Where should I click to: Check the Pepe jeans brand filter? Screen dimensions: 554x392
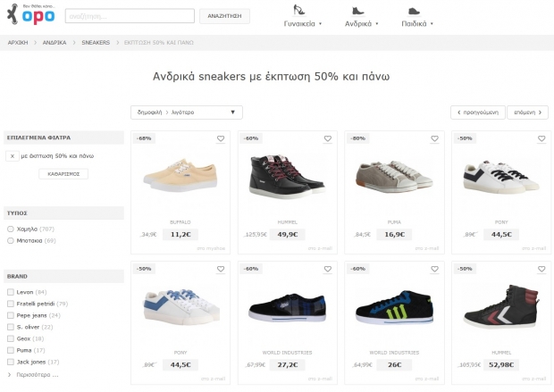click(11, 315)
